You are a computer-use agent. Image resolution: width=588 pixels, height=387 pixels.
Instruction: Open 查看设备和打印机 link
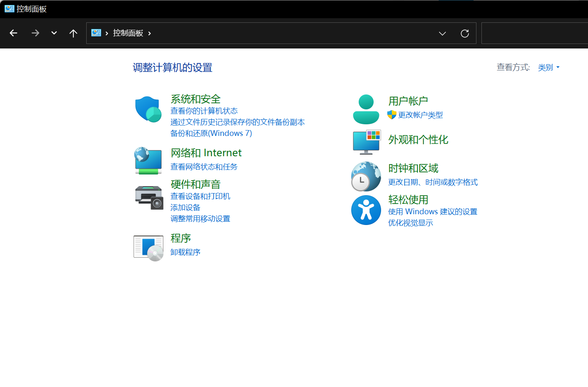[x=200, y=196]
